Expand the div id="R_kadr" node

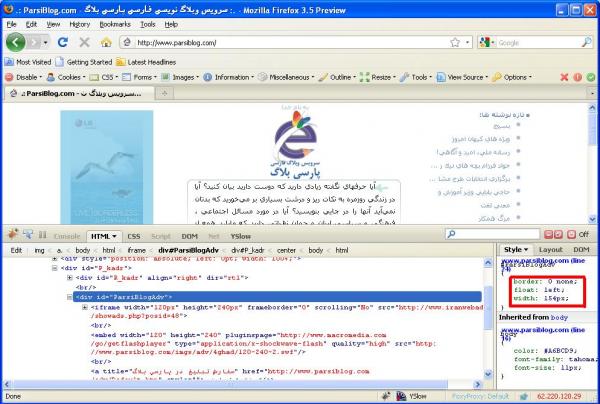[x=70, y=278]
